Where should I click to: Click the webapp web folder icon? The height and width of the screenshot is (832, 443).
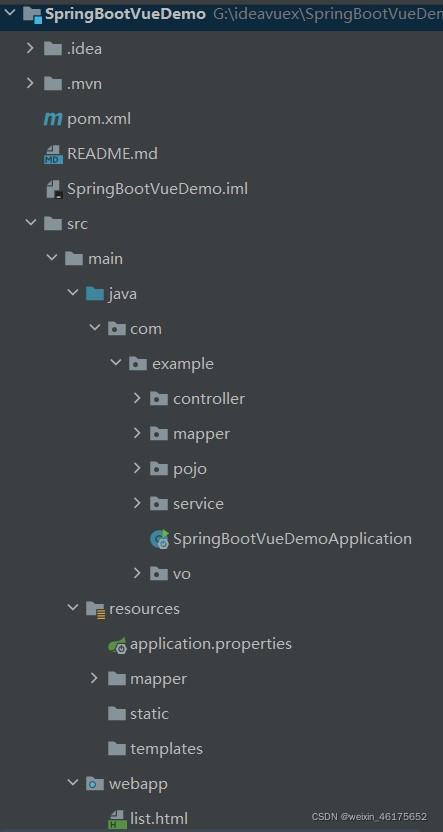95,784
